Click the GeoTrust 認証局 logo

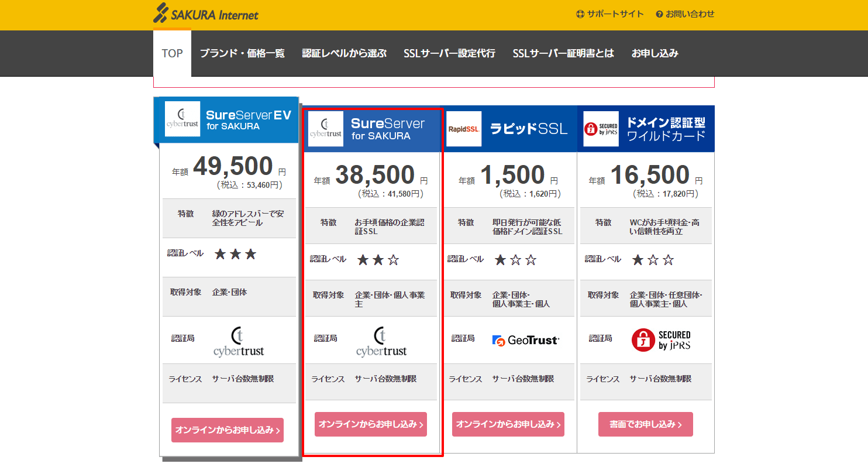[526, 340]
